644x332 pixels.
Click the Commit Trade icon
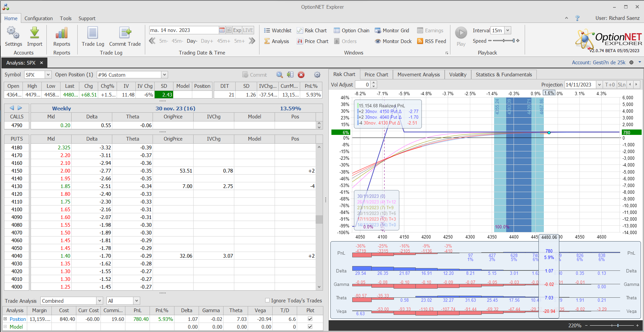pos(125,33)
